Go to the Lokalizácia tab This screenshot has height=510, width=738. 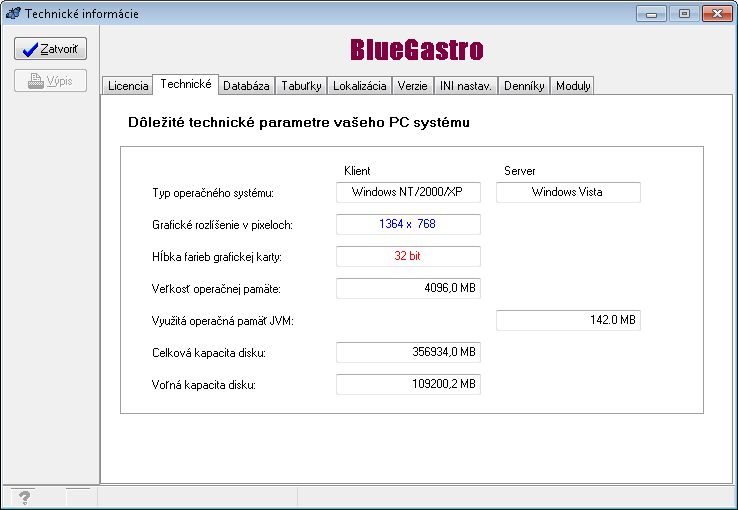[x=360, y=86]
